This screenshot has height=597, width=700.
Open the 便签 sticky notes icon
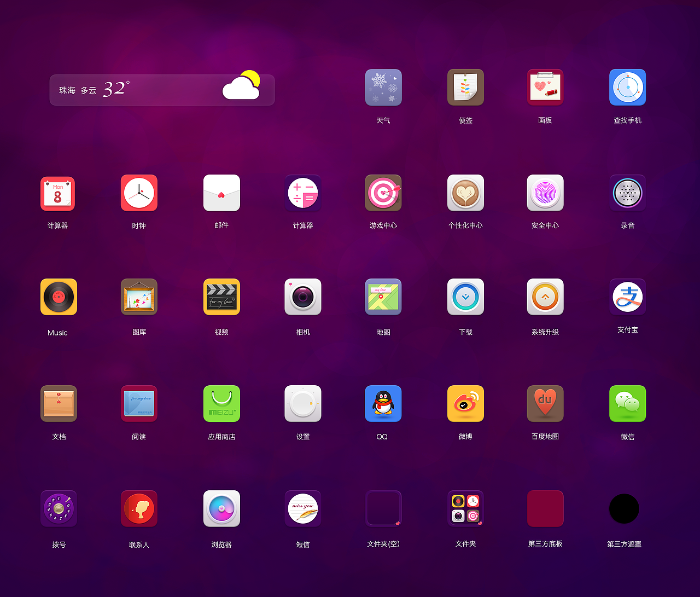coord(465,88)
